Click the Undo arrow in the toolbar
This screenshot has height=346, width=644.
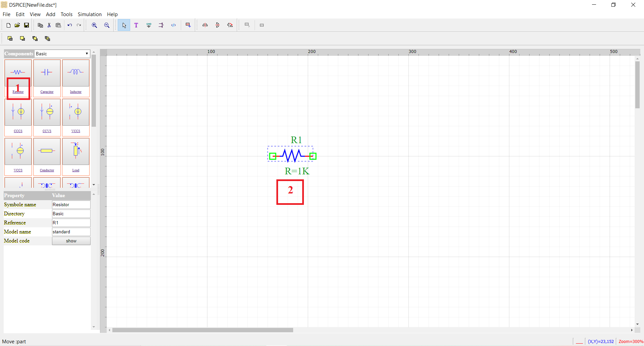[x=69, y=25]
